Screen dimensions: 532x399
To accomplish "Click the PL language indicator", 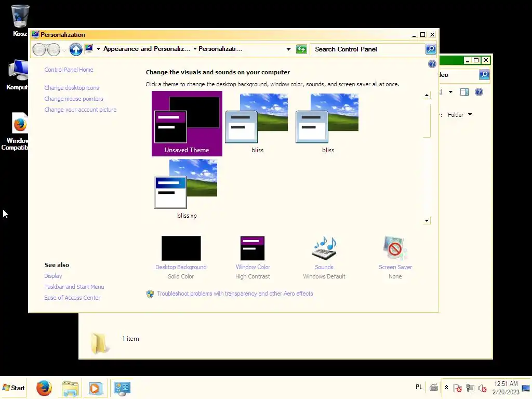I will [x=419, y=387].
